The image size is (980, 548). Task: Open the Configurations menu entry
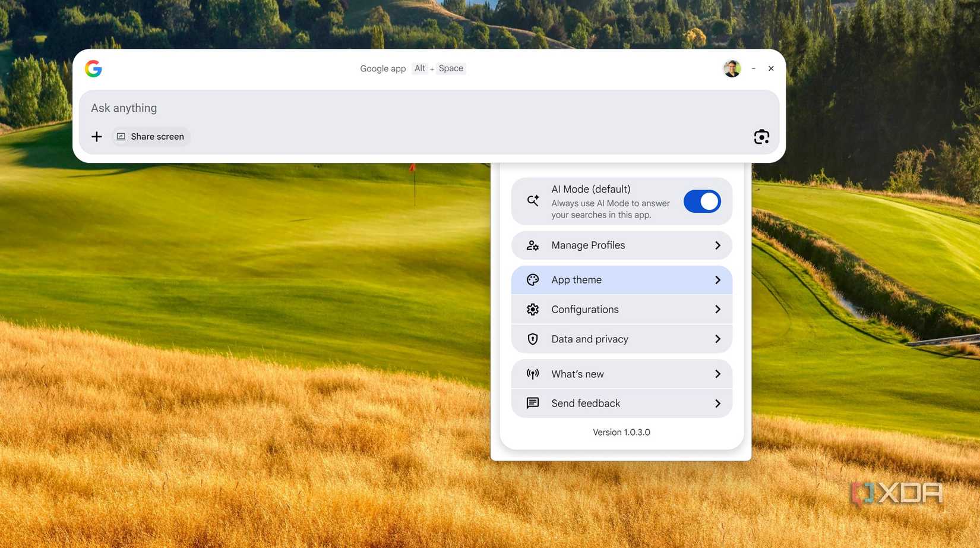pyautogui.click(x=621, y=310)
